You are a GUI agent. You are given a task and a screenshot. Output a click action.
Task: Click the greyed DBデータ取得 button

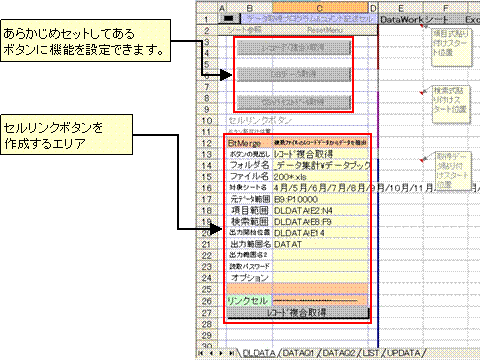[x=294, y=74]
